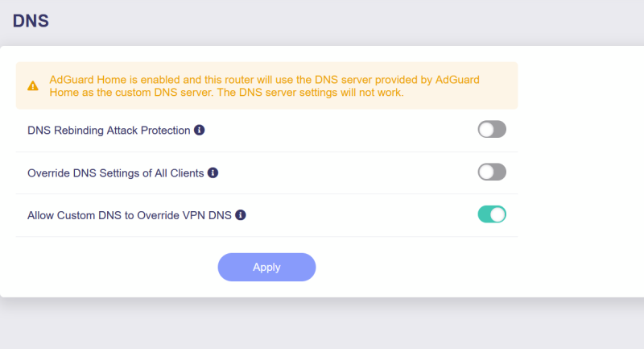Image resolution: width=644 pixels, height=349 pixels.
Task: Turn on Override DNS Settings of All Clients
Action: [492, 172]
